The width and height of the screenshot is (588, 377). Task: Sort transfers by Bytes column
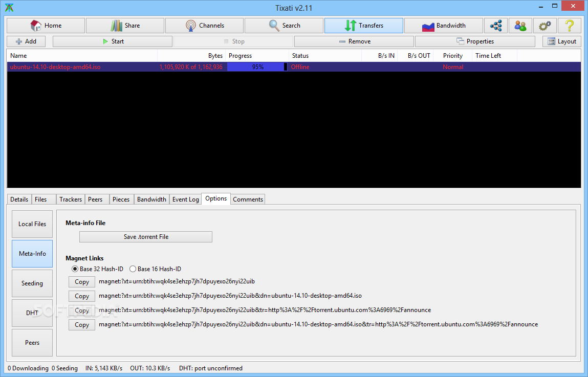point(191,55)
